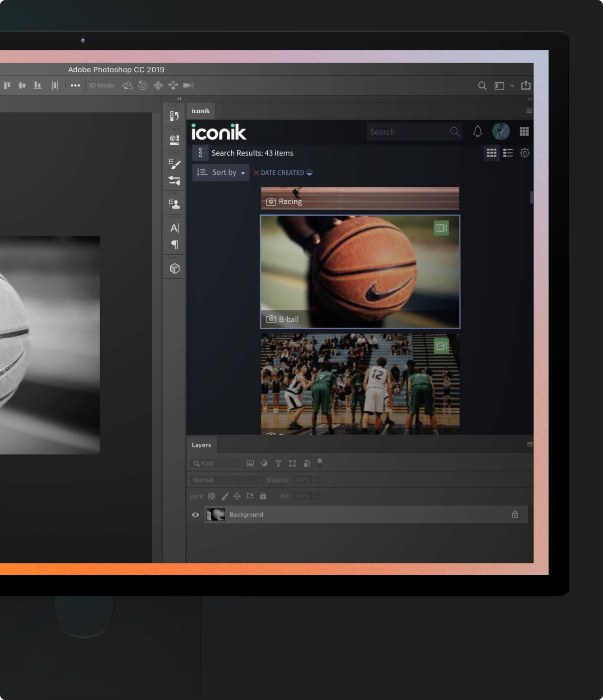
Task: Open the 3D panel cube icon
Action: (174, 268)
